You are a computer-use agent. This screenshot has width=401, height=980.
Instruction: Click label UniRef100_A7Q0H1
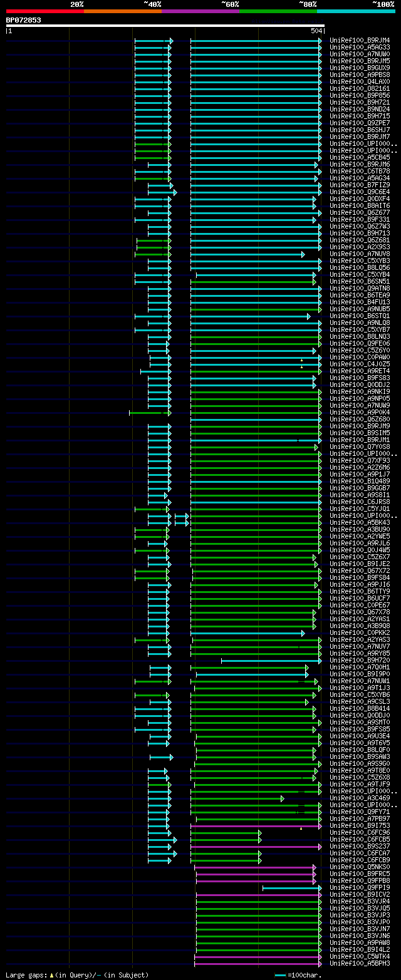point(360,667)
